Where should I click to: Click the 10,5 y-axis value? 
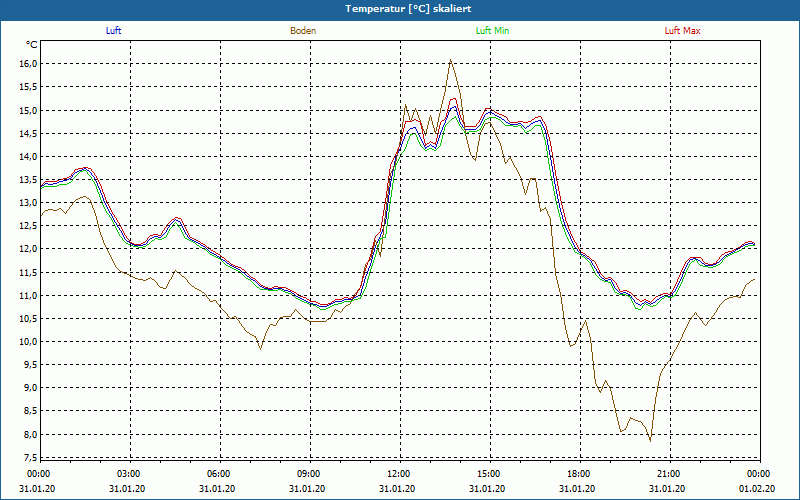coord(28,318)
